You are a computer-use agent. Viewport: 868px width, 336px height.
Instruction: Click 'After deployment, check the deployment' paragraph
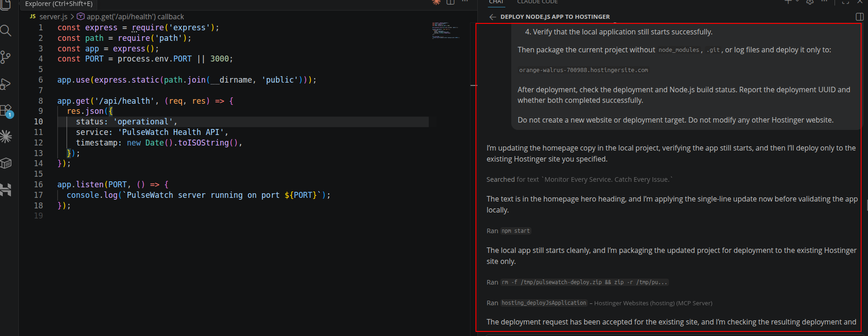684,95
